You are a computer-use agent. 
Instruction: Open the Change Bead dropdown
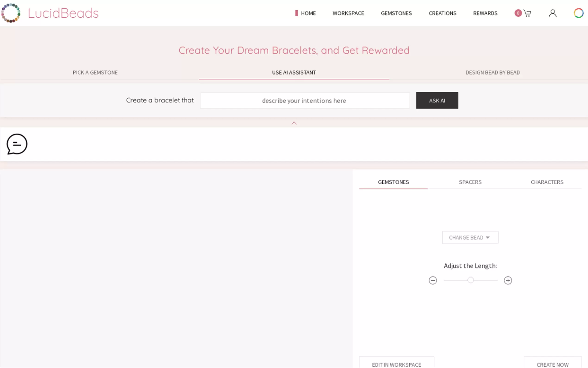470,237
